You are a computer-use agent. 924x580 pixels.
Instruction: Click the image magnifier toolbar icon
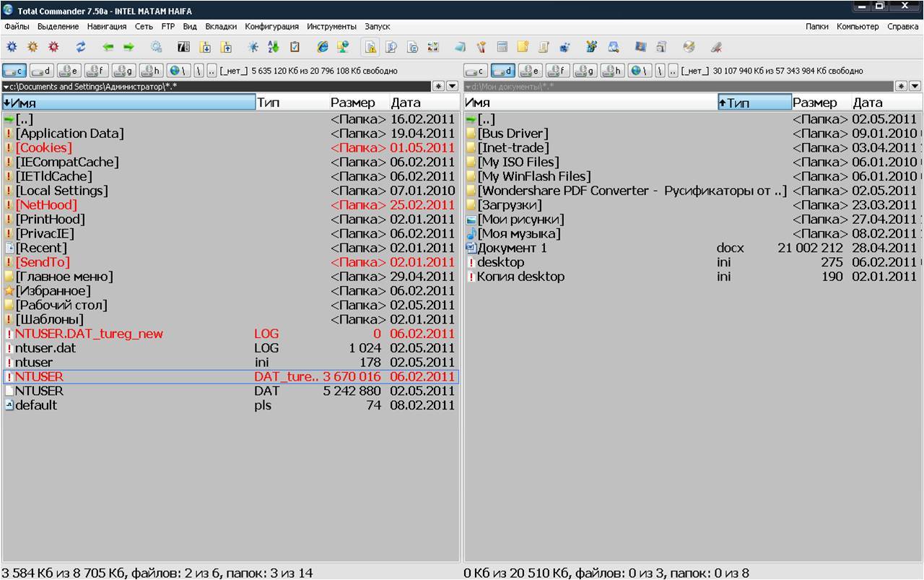click(613, 47)
